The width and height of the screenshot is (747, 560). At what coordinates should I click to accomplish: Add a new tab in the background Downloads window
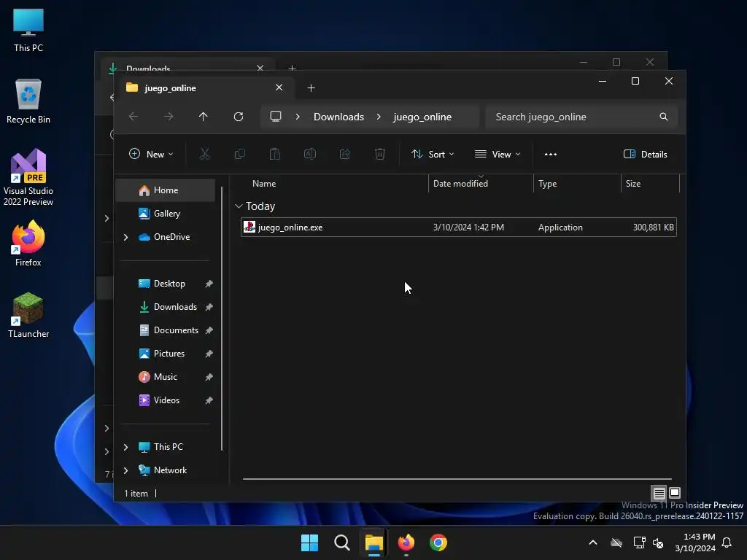click(x=293, y=68)
